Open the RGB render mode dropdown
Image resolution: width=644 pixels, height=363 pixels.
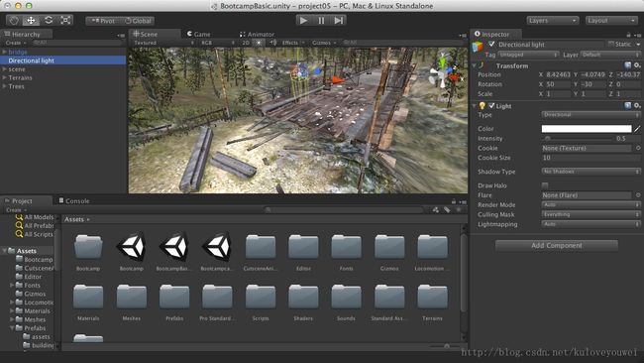pyautogui.click(x=217, y=43)
